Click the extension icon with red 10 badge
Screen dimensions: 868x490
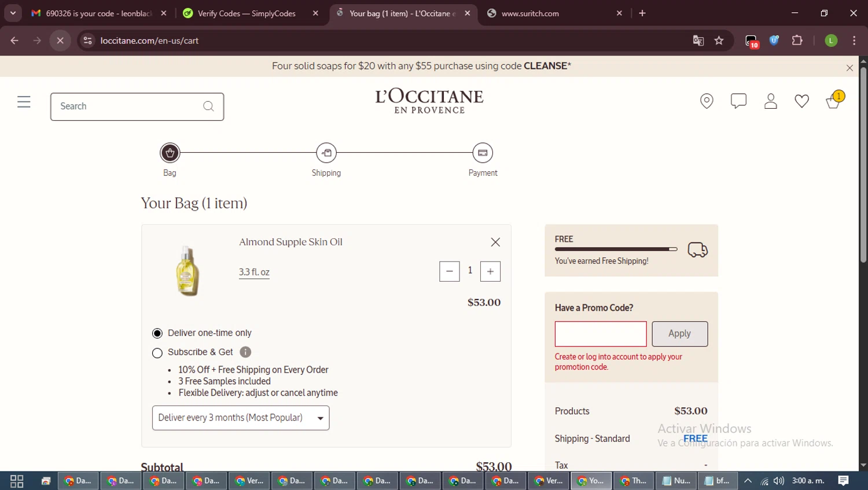[752, 41]
